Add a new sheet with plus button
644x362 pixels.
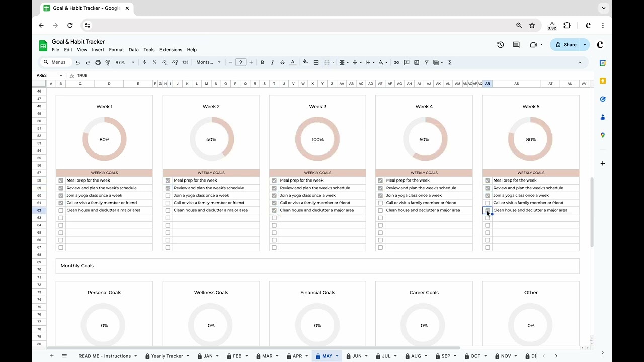coord(51,356)
